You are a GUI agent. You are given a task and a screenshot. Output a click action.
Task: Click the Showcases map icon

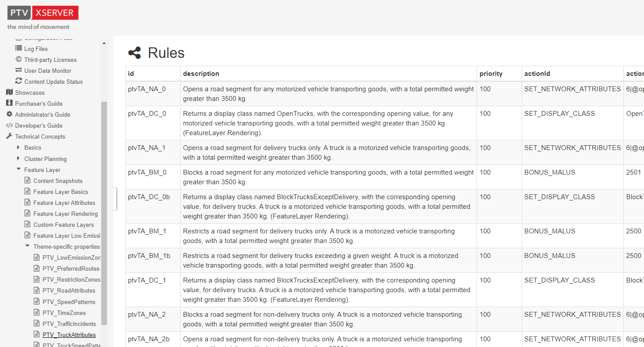click(9, 93)
